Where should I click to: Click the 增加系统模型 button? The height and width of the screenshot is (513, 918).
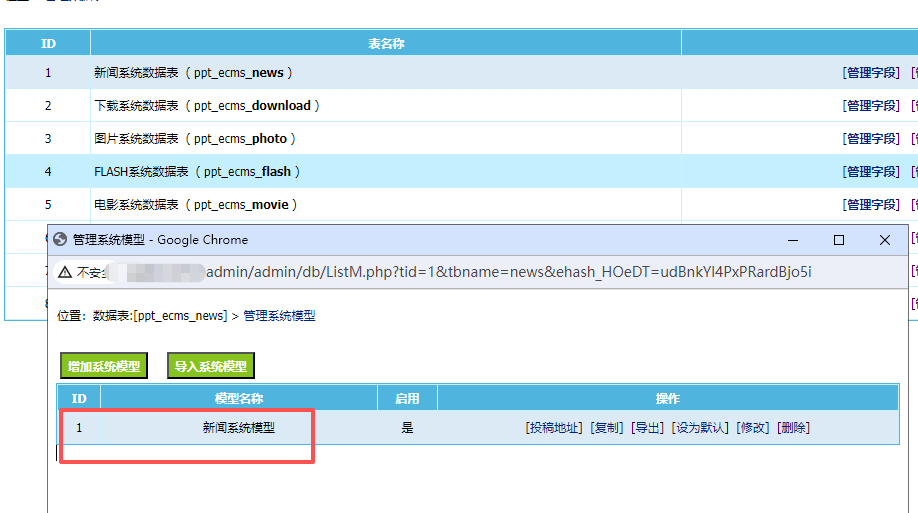pos(103,366)
